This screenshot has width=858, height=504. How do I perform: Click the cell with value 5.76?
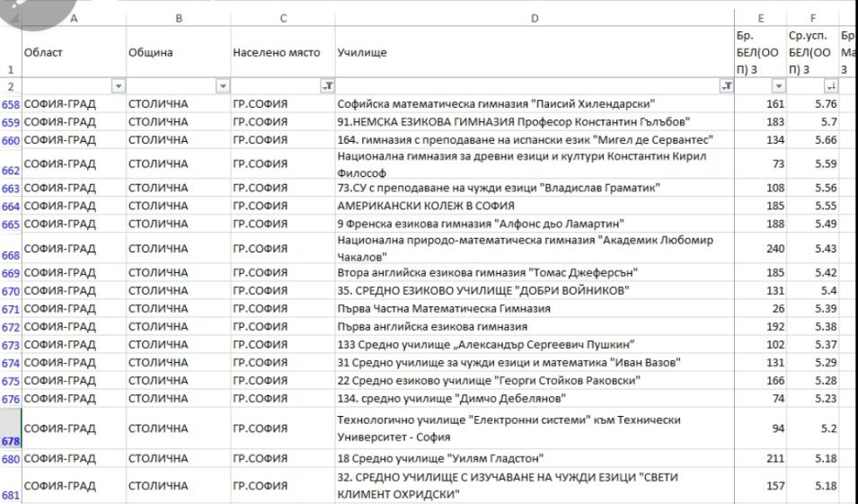[812, 104]
